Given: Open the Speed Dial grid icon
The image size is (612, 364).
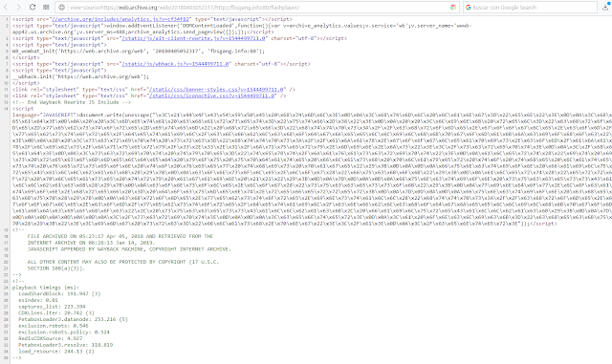Looking at the screenshot, I should [46, 7].
